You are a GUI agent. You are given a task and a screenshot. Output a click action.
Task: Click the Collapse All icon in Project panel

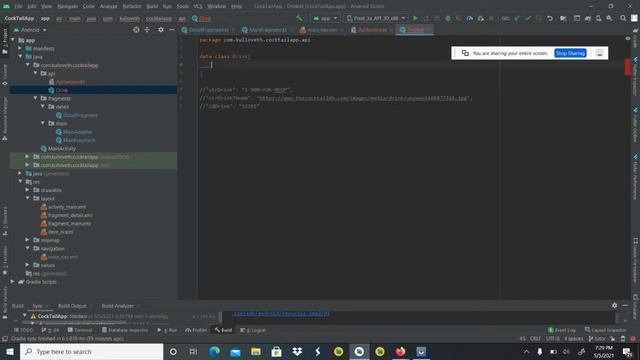(x=147, y=30)
